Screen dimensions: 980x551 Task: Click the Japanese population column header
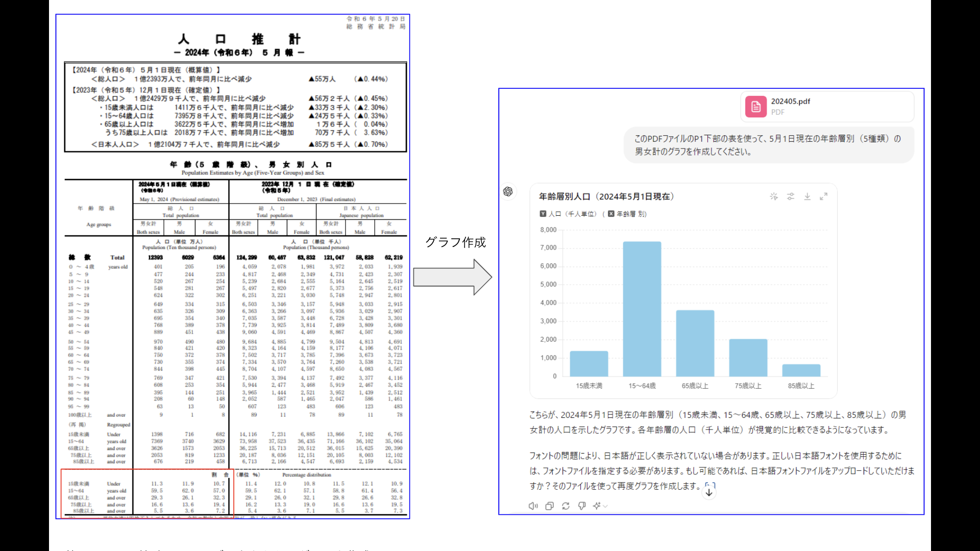pyautogui.click(x=361, y=215)
